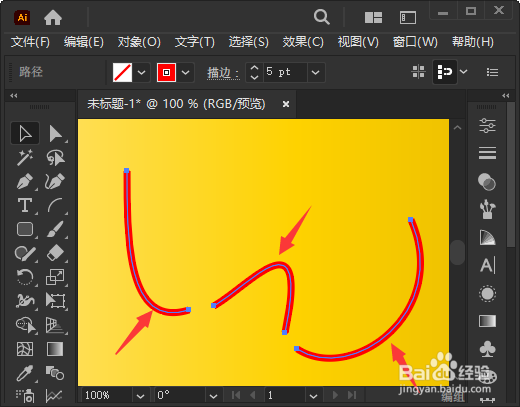
Task: Expand the fill color dropdown
Action: tap(141, 72)
